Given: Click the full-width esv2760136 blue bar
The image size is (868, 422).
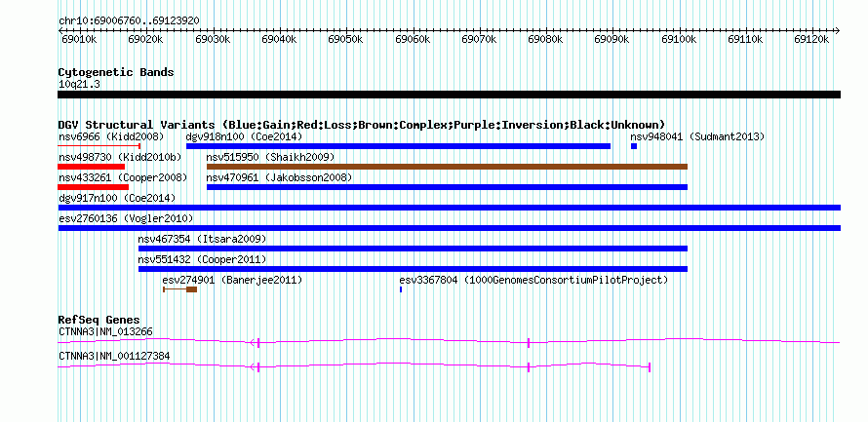Looking at the screenshot, I should coord(450,228).
